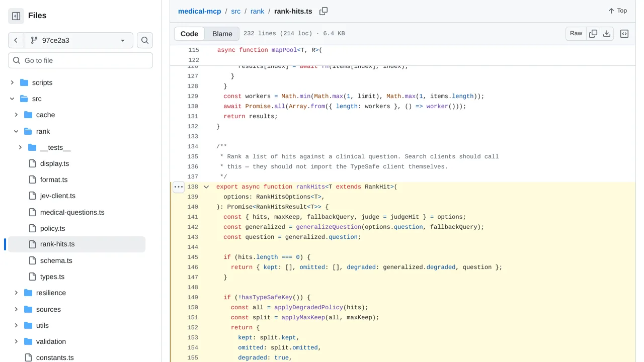
Task: Copy the file path icon
Action: 324,11
